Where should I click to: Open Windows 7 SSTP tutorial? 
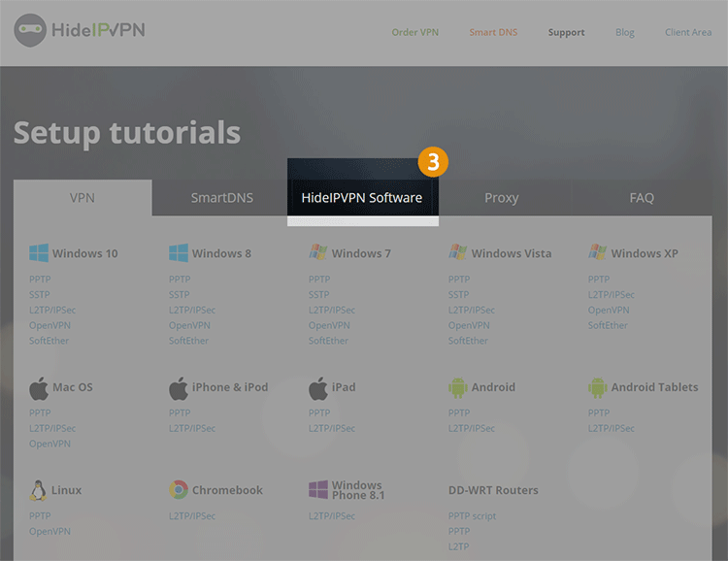click(319, 294)
